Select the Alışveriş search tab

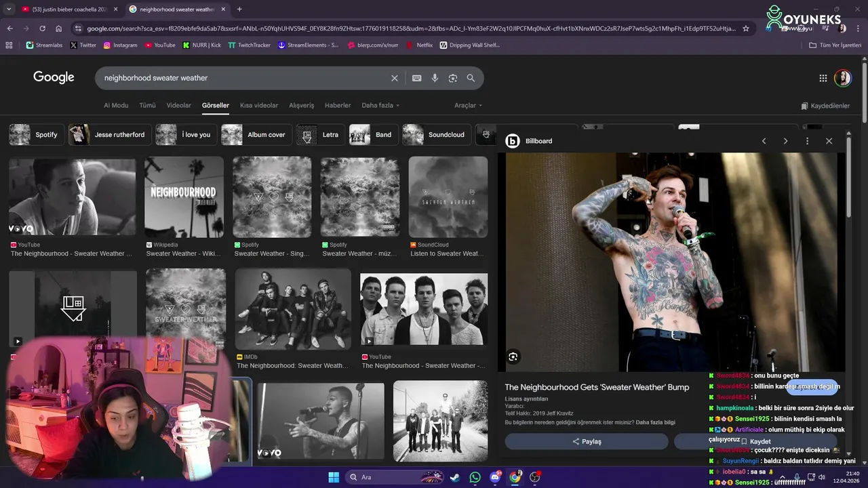(x=302, y=106)
